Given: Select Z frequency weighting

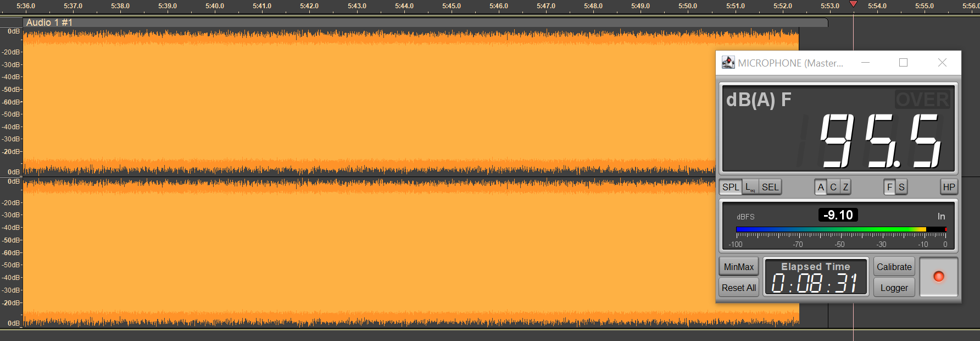Looking at the screenshot, I should pos(845,187).
